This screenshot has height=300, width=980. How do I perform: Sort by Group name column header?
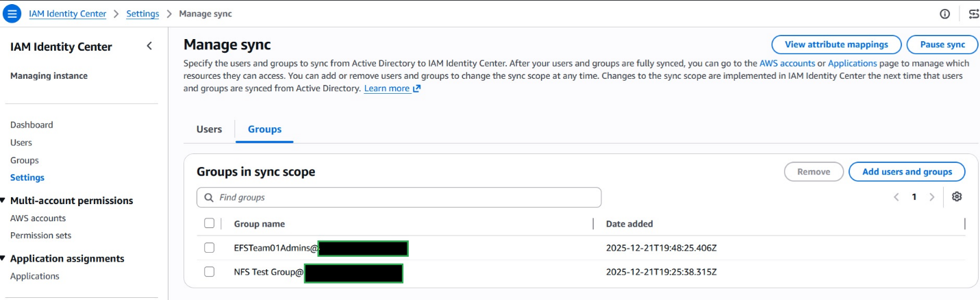(x=260, y=224)
